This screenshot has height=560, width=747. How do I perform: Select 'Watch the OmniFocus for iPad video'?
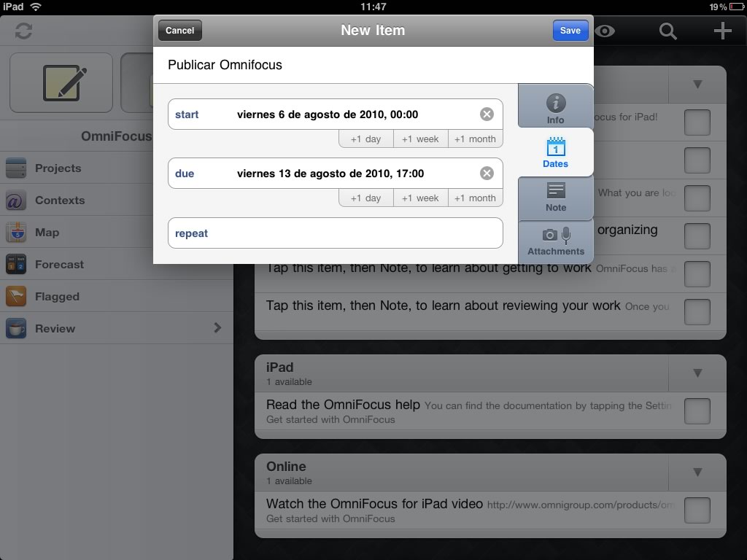pyautogui.click(x=374, y=504)
